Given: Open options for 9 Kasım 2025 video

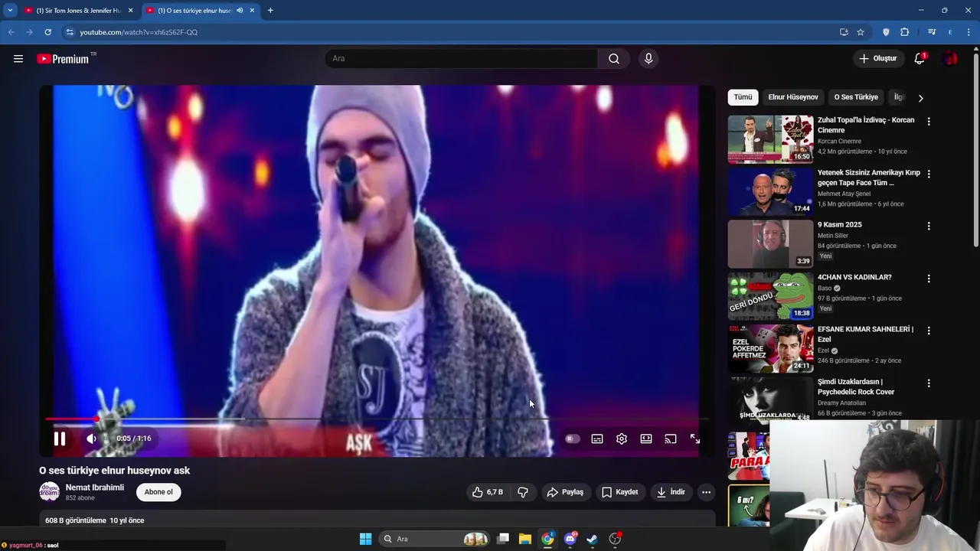Looking at the screenshot, I should (929, 226).
